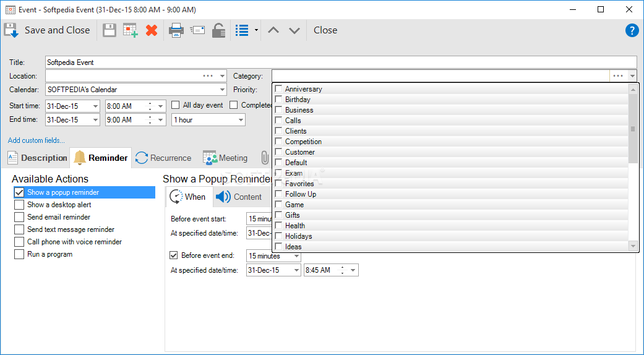Open the End time date picker

tap(96, 120)
